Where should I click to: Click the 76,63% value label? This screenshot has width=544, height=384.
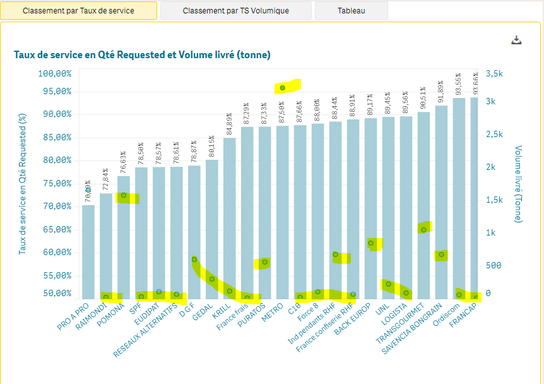click(123, 162)
